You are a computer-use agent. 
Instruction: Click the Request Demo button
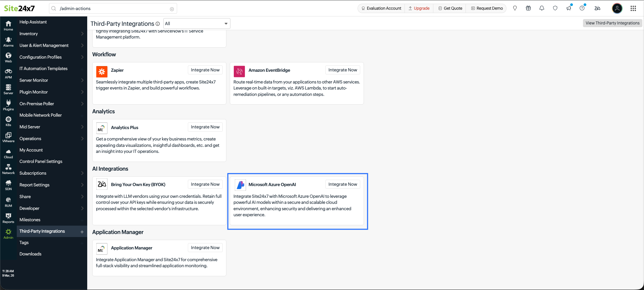[487, 8]
